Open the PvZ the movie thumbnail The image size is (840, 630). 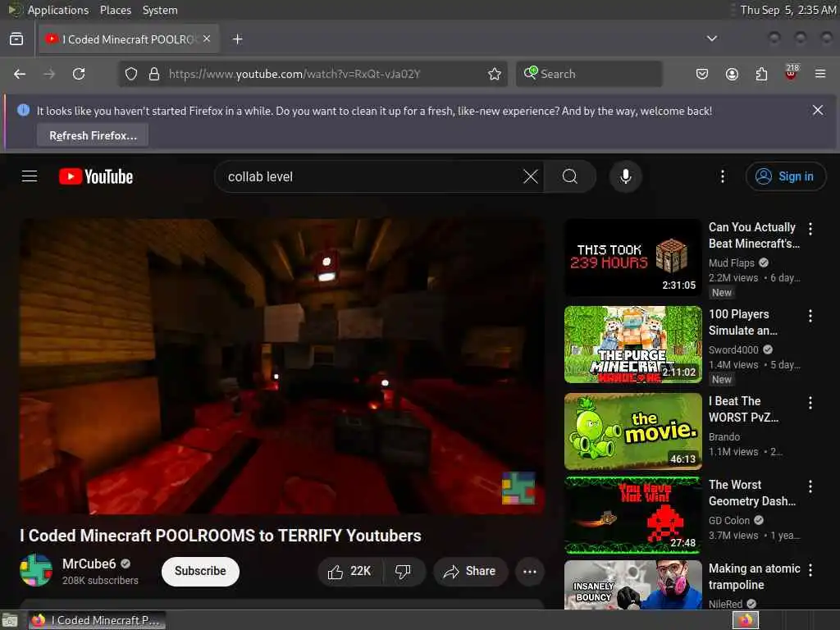(632, 431)
